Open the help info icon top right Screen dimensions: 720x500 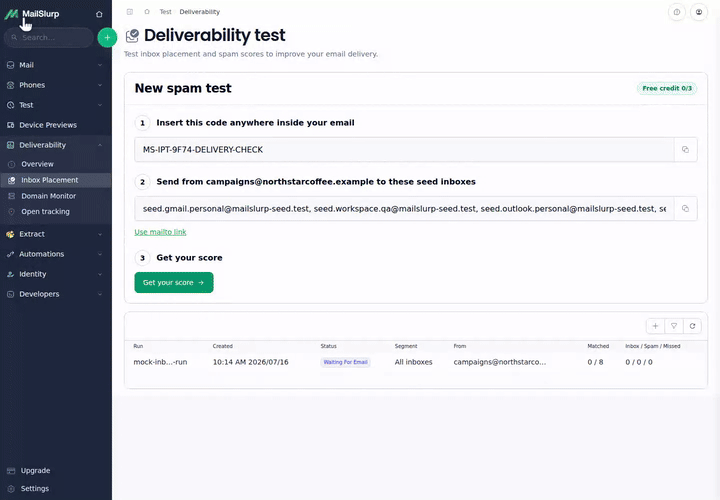pos(677,12)
